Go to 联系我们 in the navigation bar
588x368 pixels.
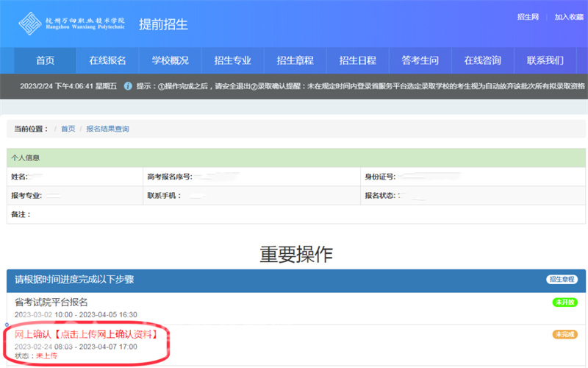point(545,60)
